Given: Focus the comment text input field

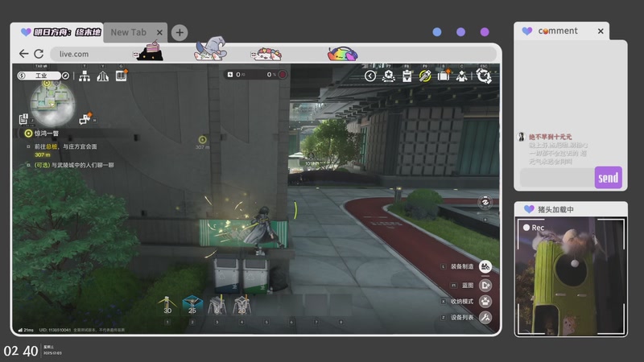Looking at the screenshot, I should point(557,178).
